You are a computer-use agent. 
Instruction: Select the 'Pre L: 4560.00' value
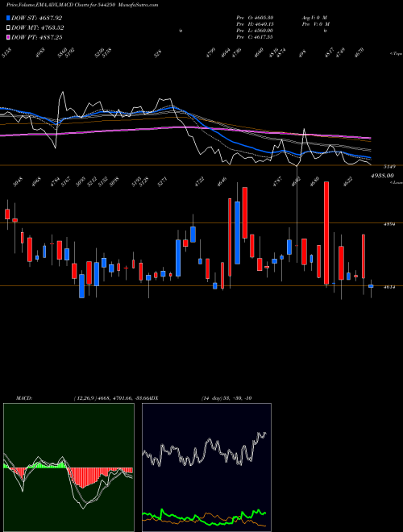255,31
